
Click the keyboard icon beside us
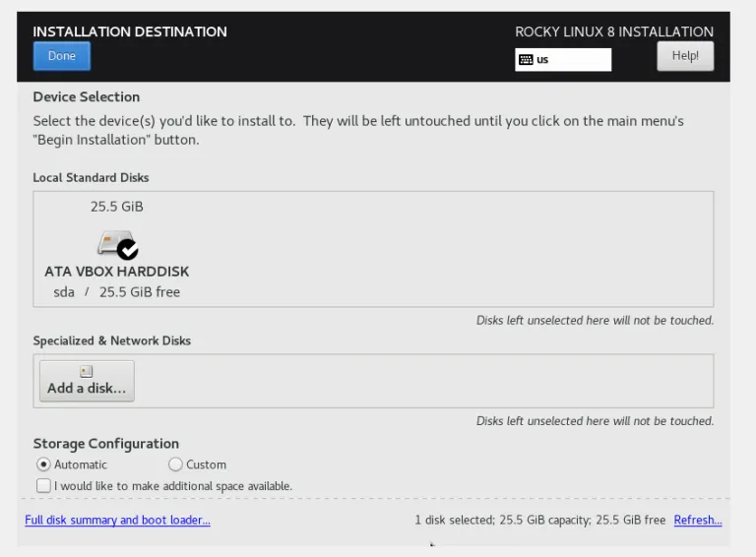coord(526,60)
